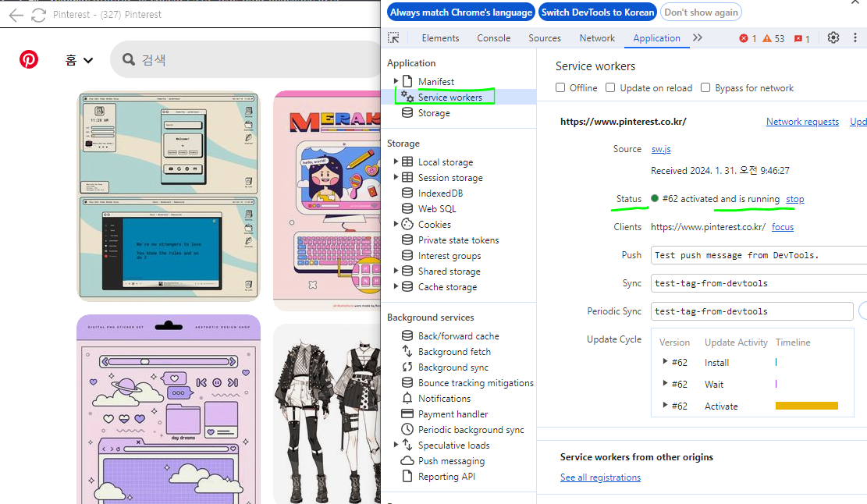
Task: Click the yellow Activate timeline bar
Action: pos(807,406)
